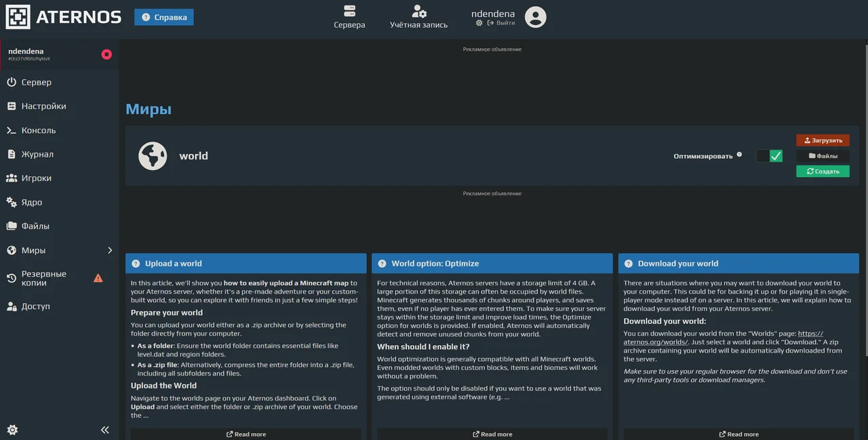Open Настройки in sidebar

tap(60, 106)
